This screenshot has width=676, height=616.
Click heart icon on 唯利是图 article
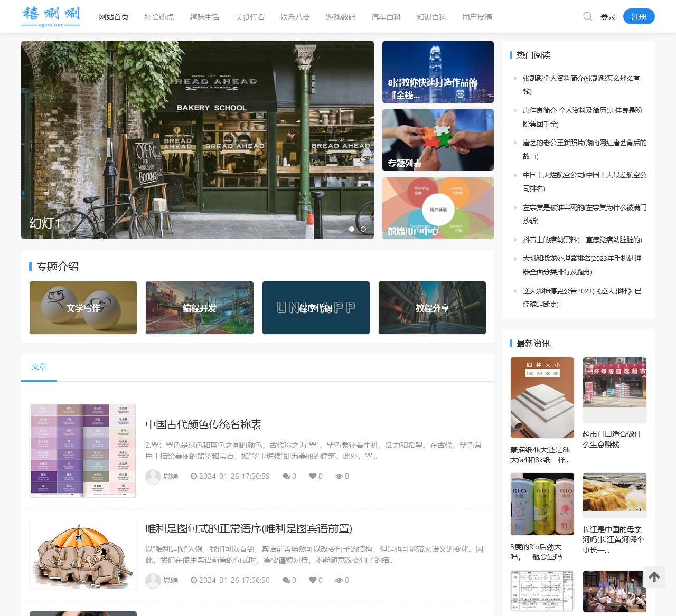tap(313, 580)
